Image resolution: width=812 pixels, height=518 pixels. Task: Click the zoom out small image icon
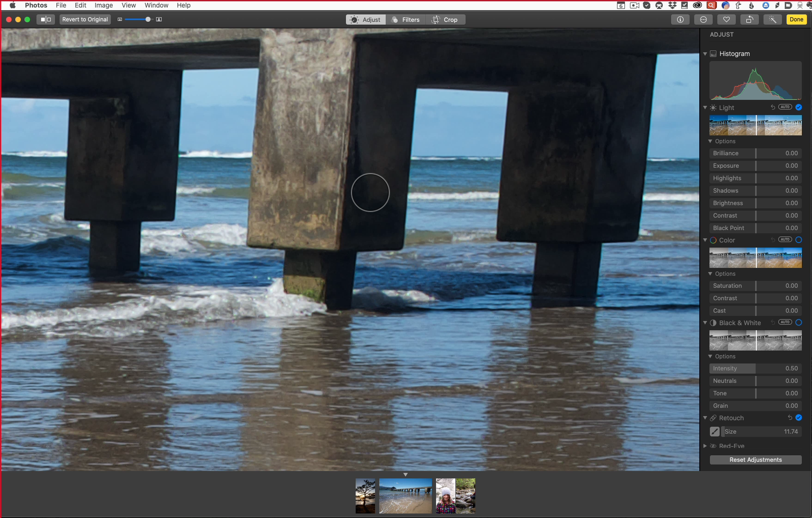(x=120, y=19)
